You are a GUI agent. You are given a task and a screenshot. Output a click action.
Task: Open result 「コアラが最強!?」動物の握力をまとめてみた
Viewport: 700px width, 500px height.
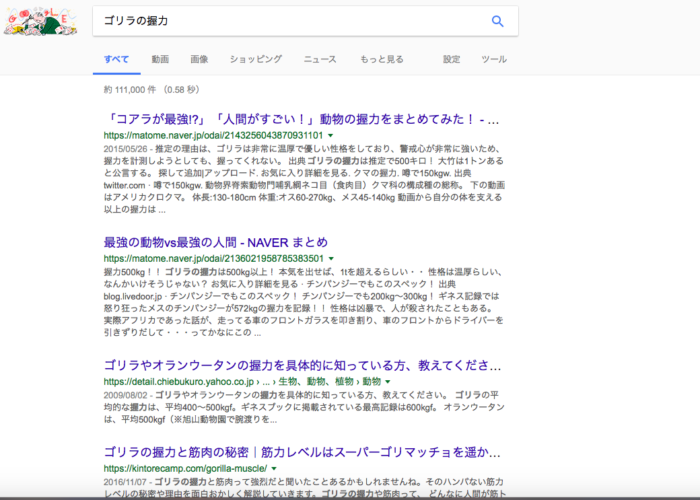[x=301, y=120]
